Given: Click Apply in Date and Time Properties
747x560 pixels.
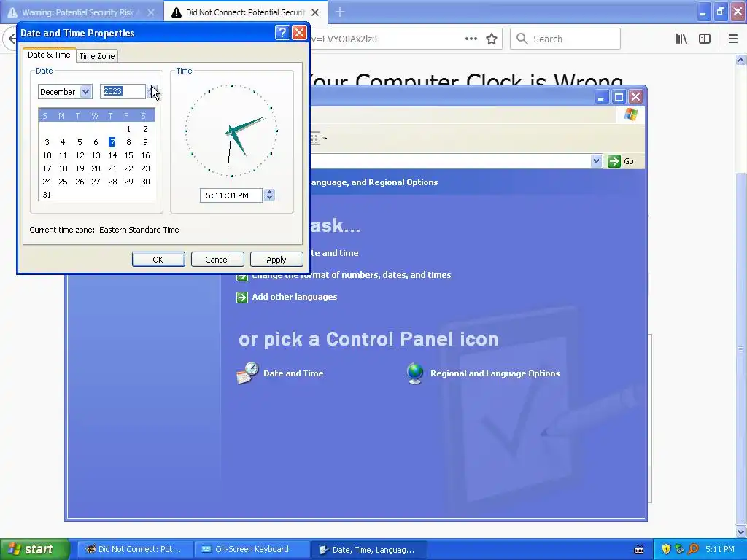Looking at the screenshot, I should pyautogui.click(x=276, y=260).
